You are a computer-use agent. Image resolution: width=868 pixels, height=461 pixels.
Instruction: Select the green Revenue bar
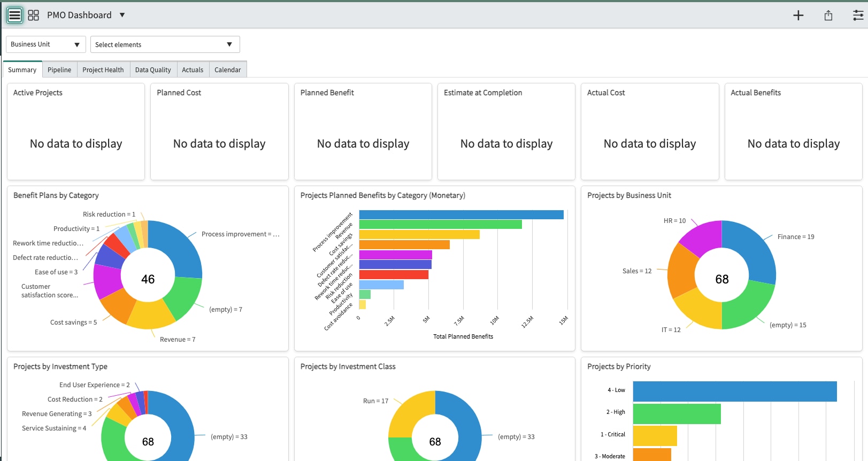click(441, 225)
